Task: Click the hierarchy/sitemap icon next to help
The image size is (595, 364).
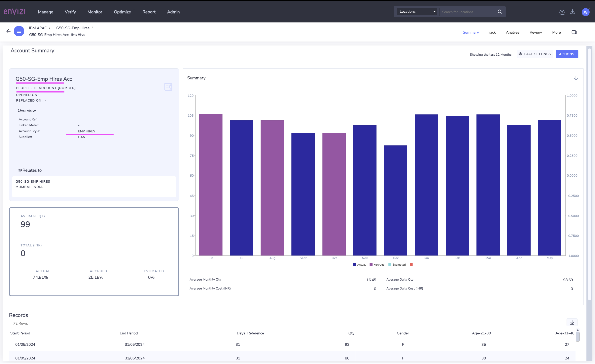Action: (x=573, y=12)
